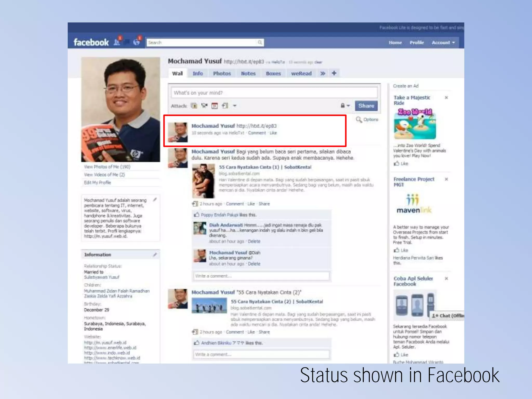Open View Photos of Me (190)
532x399 pixels.
point(107,167)
